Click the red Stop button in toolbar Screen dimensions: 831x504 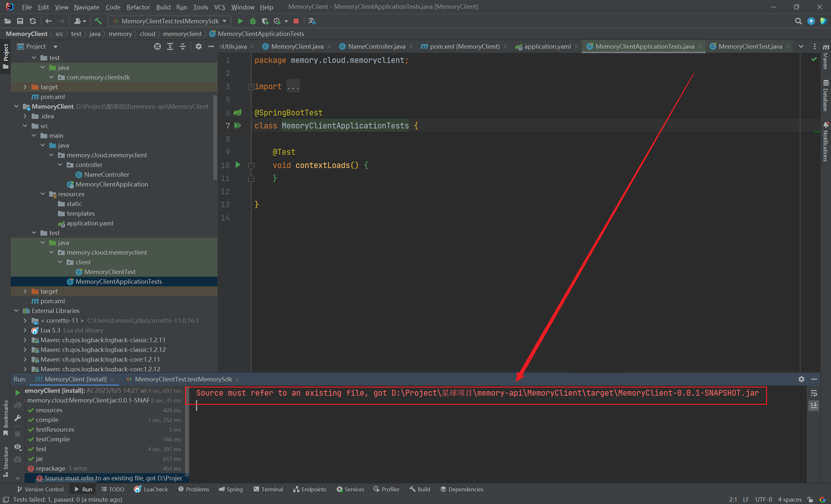[296, 21]
